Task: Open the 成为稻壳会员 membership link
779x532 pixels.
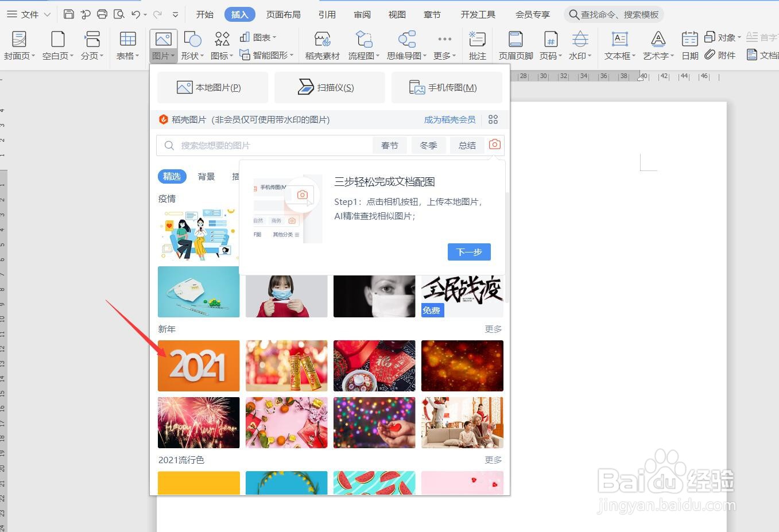Action: (x=449, y=119)
